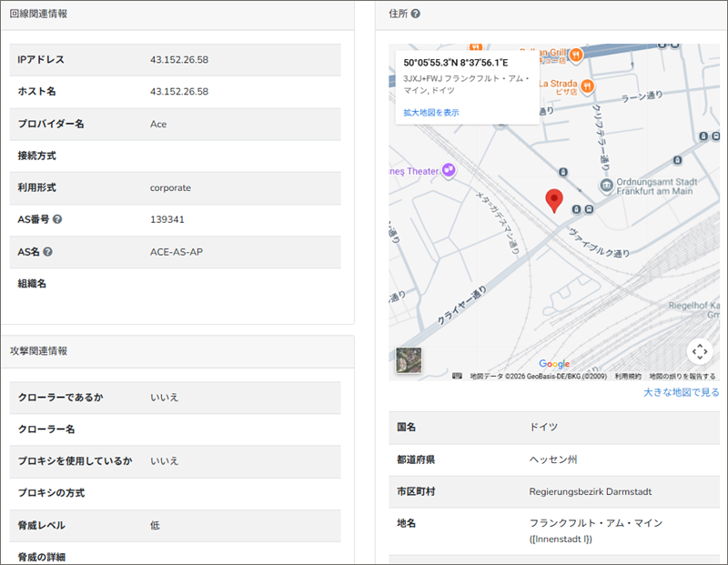Open 大きな地図で見る link

tap(681, 392)
